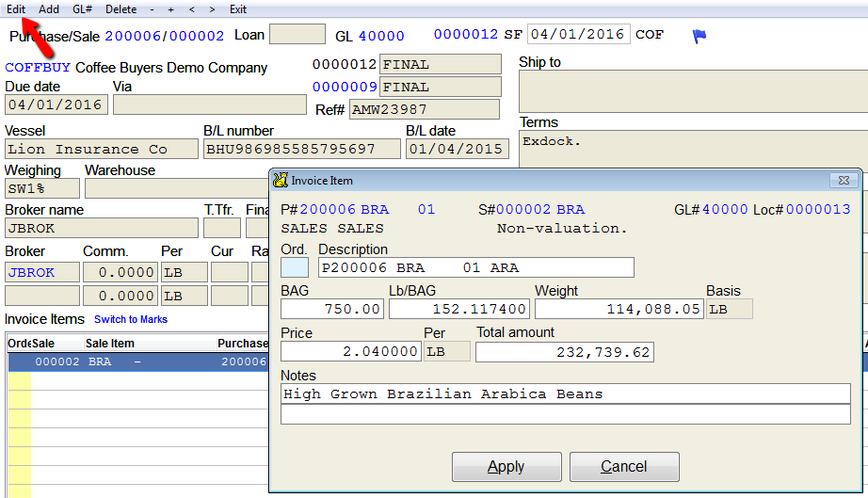The height and width of the screenshot is (498, 868).
Task: Click the Ord. field in dialog
Action: coord(295,267)
